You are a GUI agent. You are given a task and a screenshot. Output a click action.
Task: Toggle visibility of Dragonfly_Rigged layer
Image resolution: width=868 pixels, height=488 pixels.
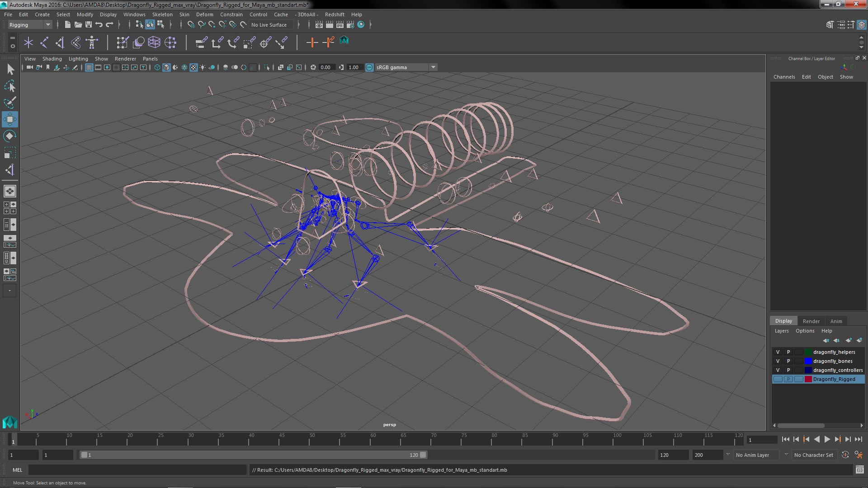tap(778, 379)
